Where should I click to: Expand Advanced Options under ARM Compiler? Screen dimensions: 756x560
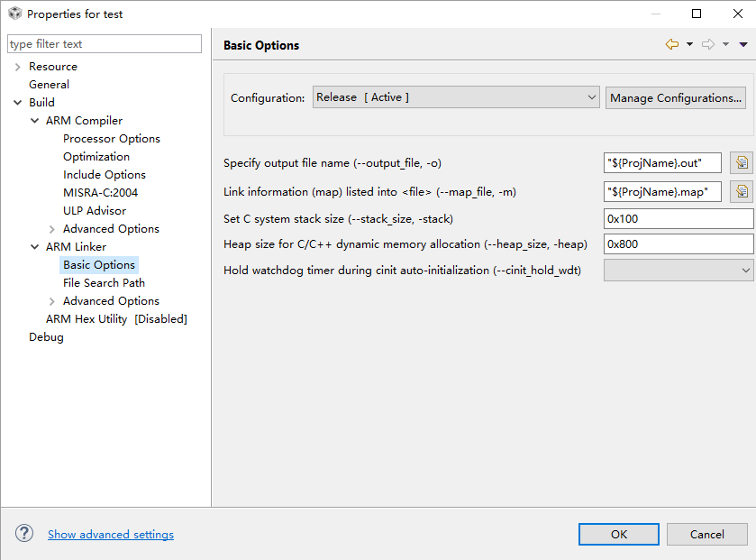[51, 229]
